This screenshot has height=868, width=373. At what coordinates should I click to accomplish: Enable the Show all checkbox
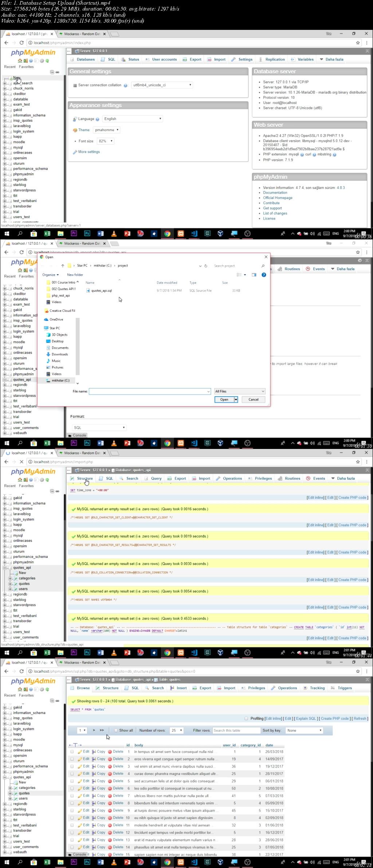click(x=116, y=730)
